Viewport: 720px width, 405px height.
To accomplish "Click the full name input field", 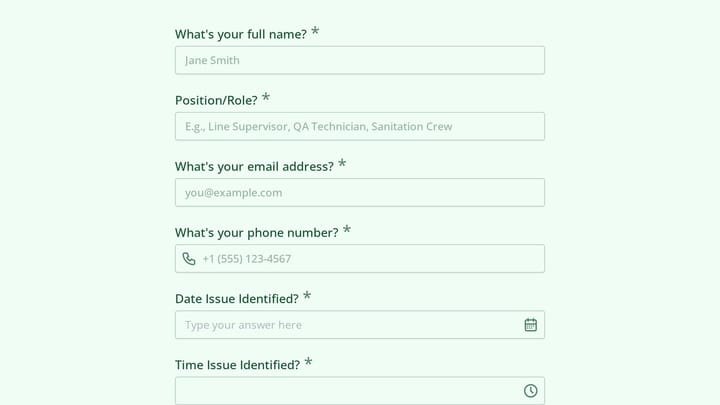I will (360, 60).
